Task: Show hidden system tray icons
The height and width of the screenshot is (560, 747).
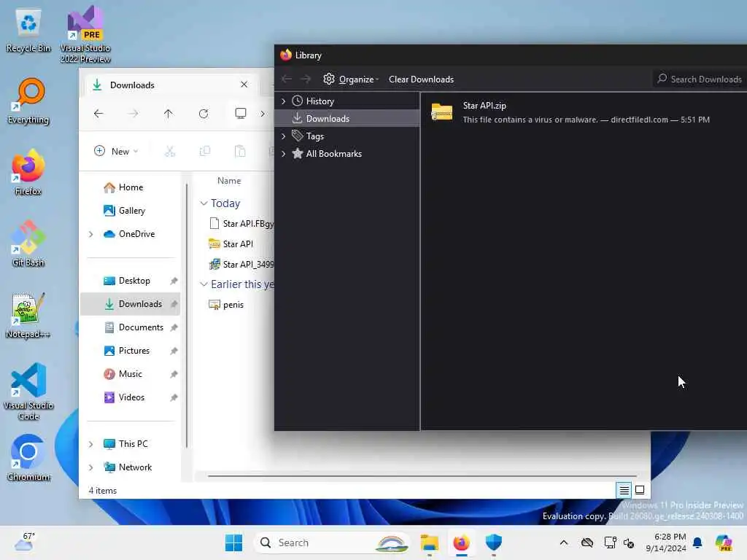Action: 564,542
